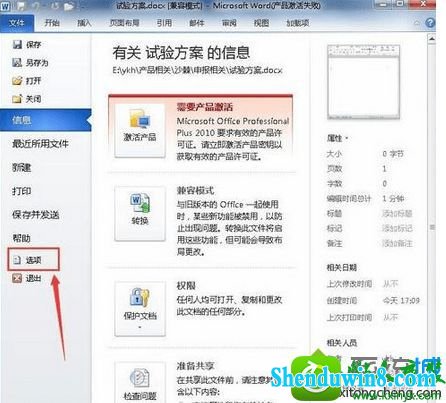The image size is (446, 403).
Task: Click the 添加标记 add tag field
Action: tap(397, 228)
